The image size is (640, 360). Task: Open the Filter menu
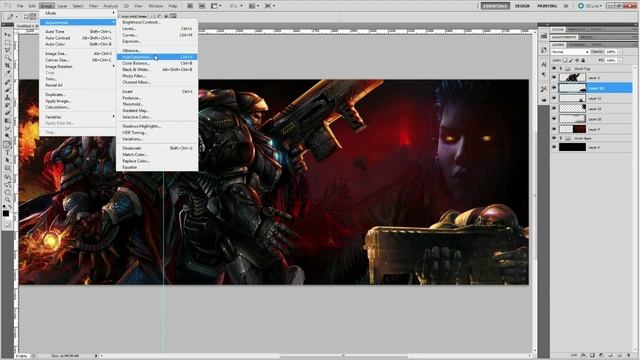point(93,6)
